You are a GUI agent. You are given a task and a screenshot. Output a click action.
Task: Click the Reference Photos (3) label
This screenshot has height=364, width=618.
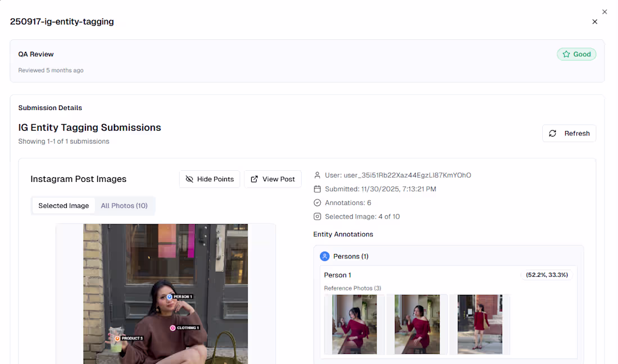pyautogui.click(x=353, y=288)
